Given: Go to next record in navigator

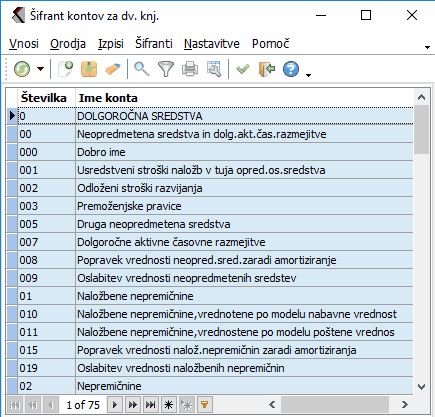Looking at the screenshot, I should [115, 405].
